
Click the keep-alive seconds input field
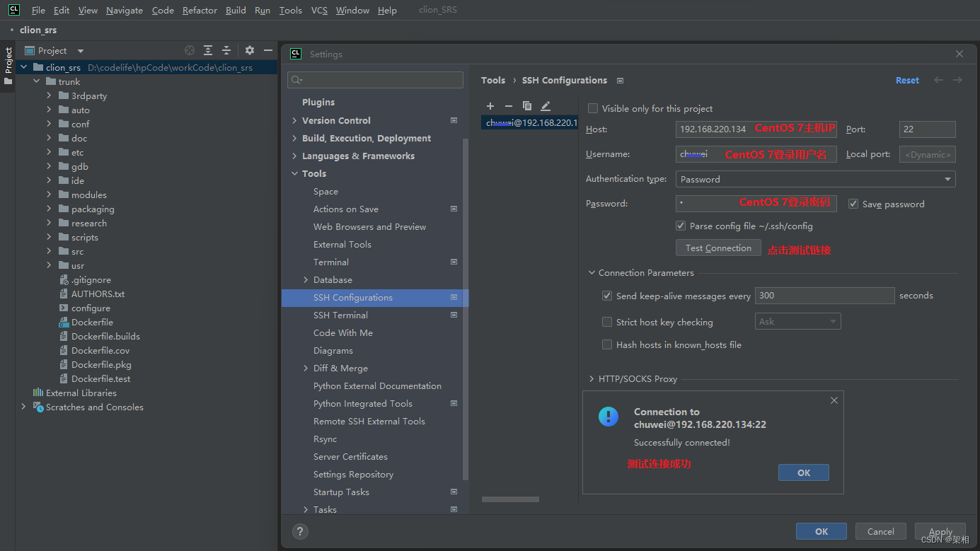tap(824, 296)
